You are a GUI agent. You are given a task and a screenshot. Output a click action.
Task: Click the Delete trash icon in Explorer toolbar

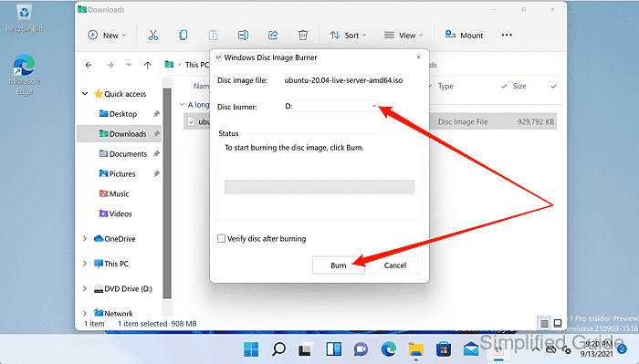tap(303, 36)
